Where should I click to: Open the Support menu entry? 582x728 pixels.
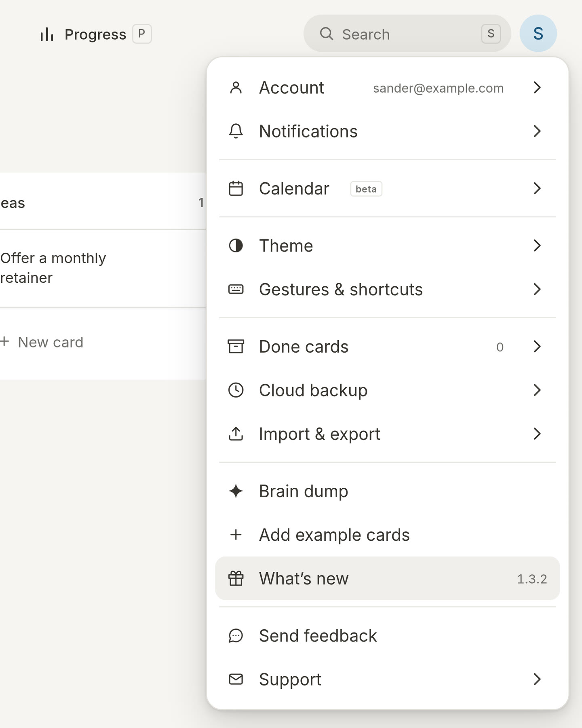(x=387, y=679)
